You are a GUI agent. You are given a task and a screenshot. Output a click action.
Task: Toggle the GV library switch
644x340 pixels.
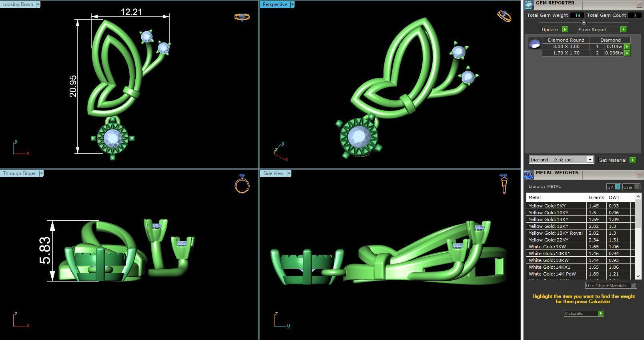[614, 187]
